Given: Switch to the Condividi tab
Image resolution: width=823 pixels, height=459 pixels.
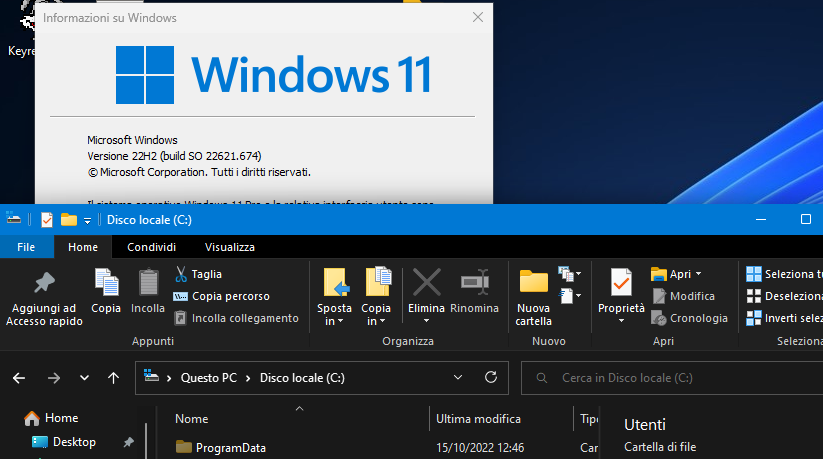Looking at the screenshot, I should 152,247.
